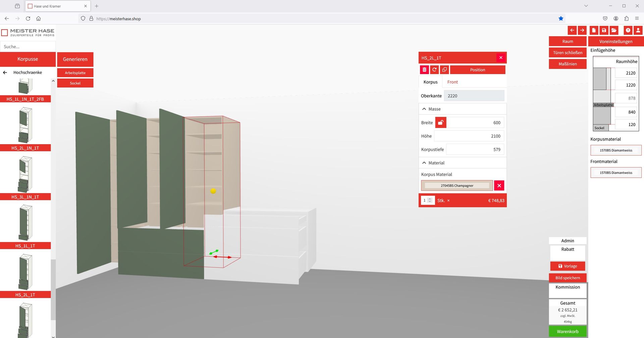Adjust the Stk. quantity stepper
This screenshot has height=338, width=644.
(430, 201)
